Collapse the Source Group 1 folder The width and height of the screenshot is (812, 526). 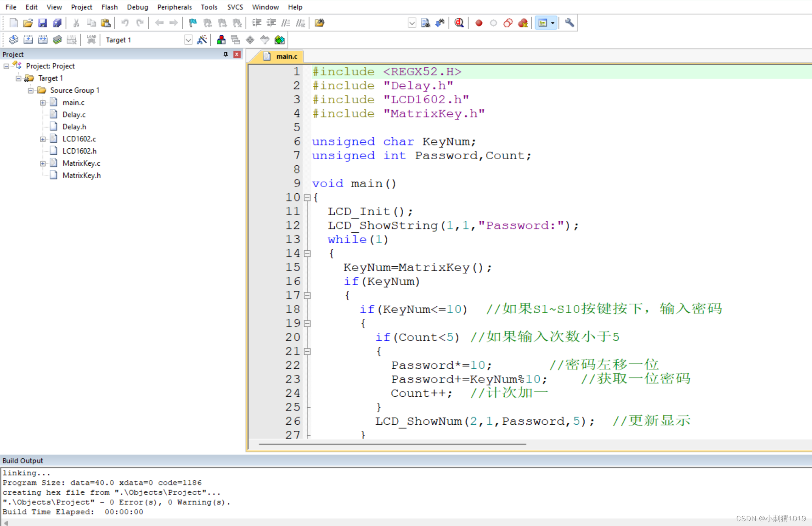pos(30,90)
